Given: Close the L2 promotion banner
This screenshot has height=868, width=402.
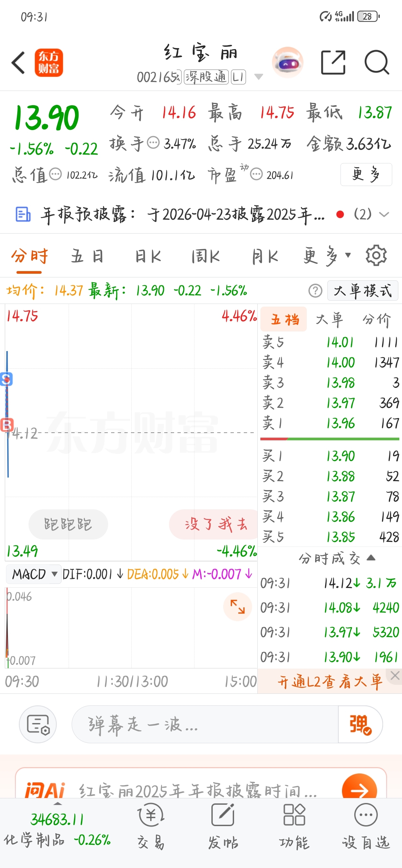Looking at the screenshot, I should [x=395, y=675].
